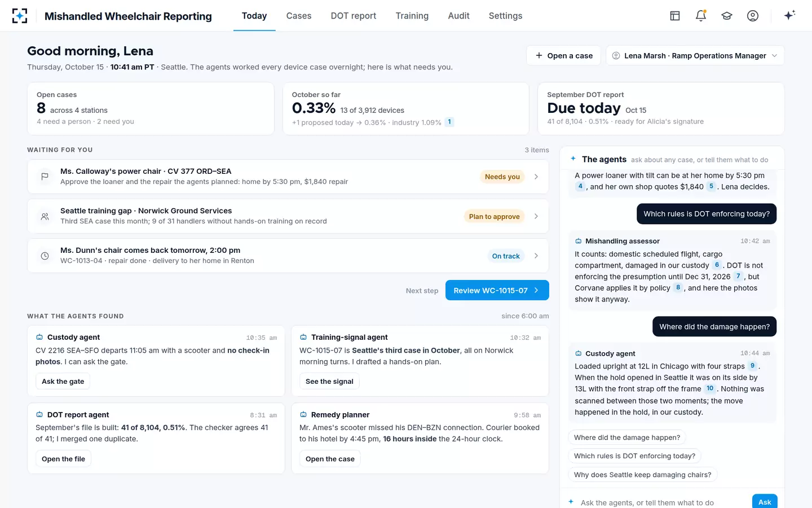Click the app logo icon
Image resolution: width=812 pixels, height=508 pixels.
click(x=20, y=16)
